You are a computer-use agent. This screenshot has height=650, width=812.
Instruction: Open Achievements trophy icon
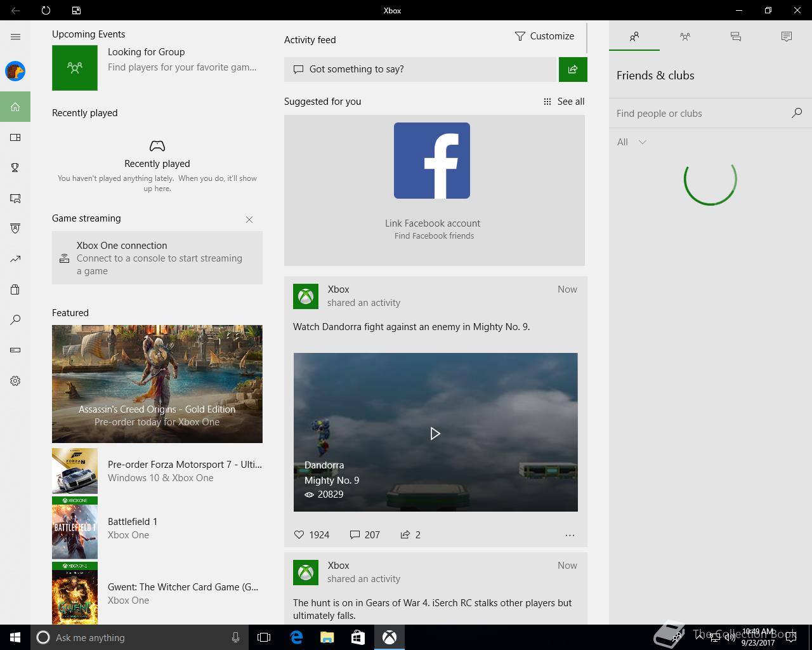15,168
